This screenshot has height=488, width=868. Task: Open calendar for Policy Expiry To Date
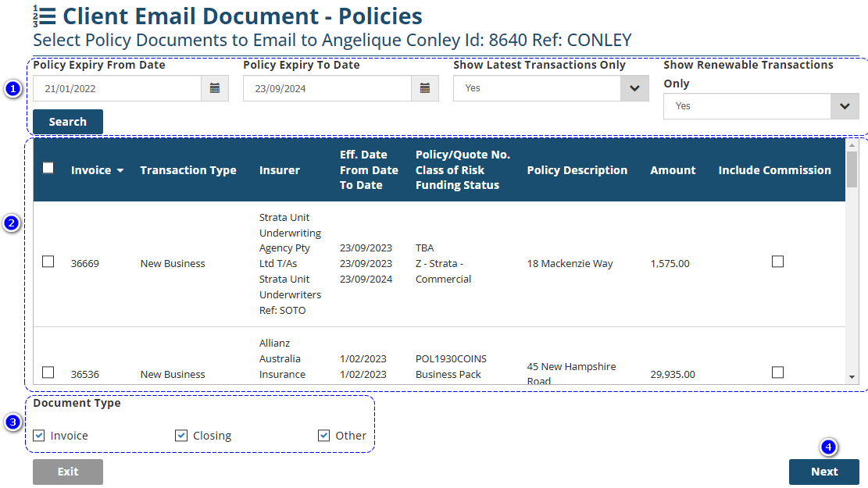(425, 88)
